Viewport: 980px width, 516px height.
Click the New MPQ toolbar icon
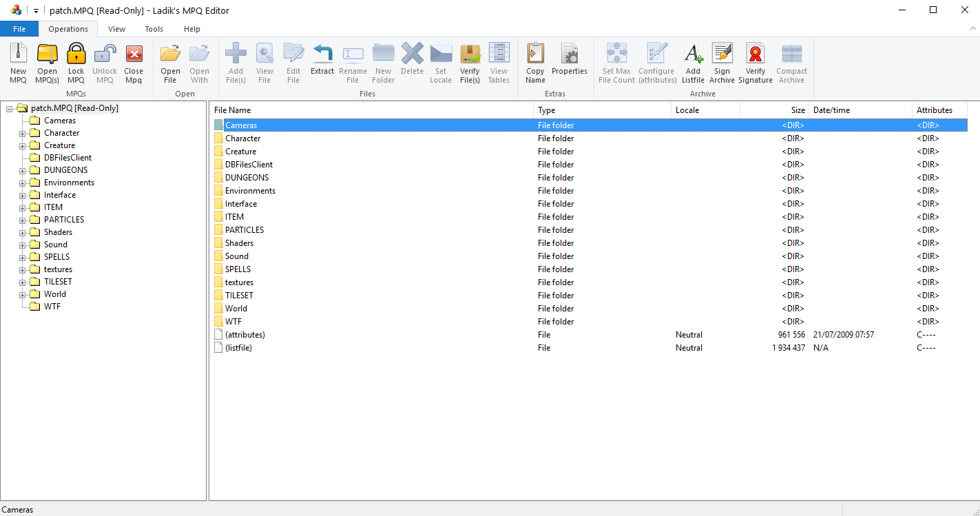coord(18,54)
